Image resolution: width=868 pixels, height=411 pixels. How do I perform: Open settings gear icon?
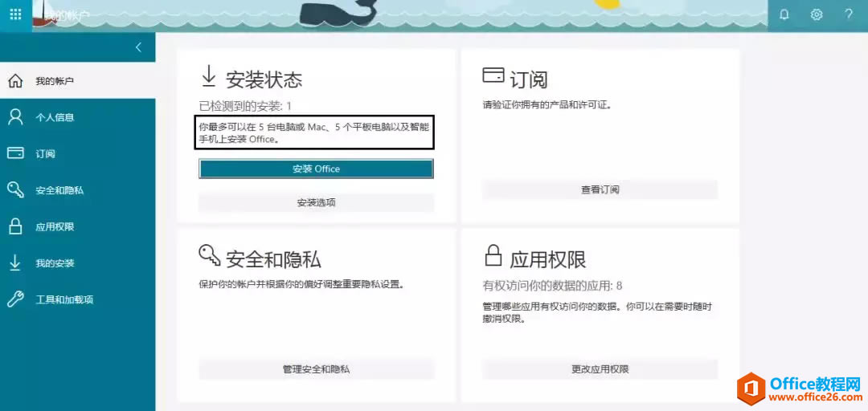point(817,15)
